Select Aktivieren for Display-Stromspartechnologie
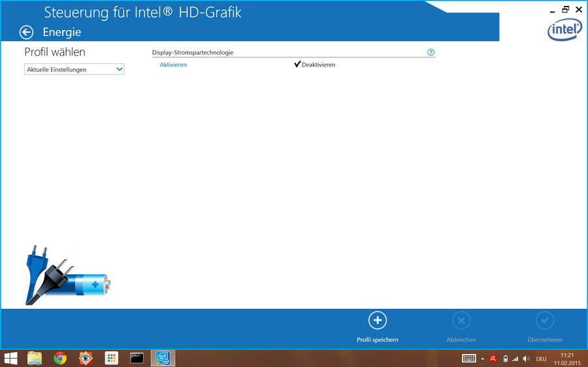 coord(173,65)
